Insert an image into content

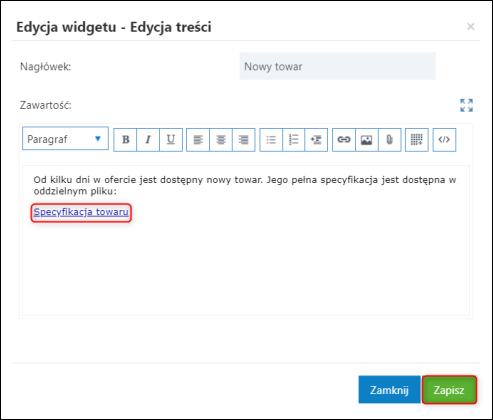[x=367, y=140]
